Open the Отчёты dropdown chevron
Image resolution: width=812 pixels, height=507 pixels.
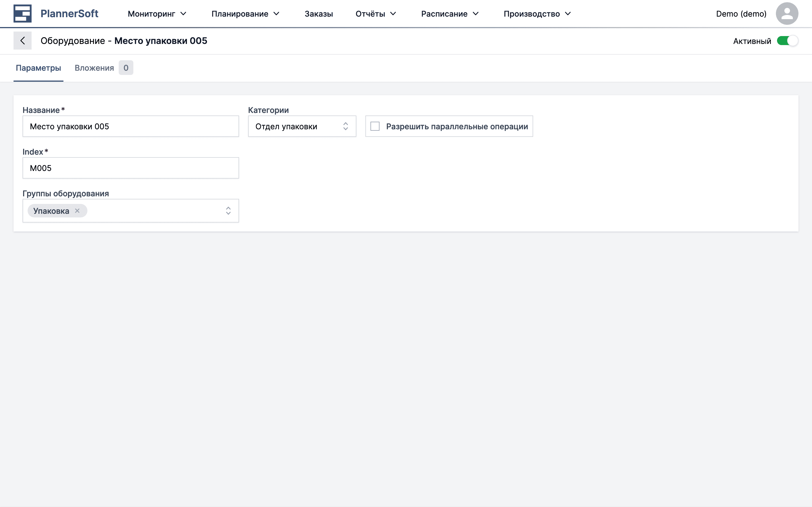[x=393, y=14]
